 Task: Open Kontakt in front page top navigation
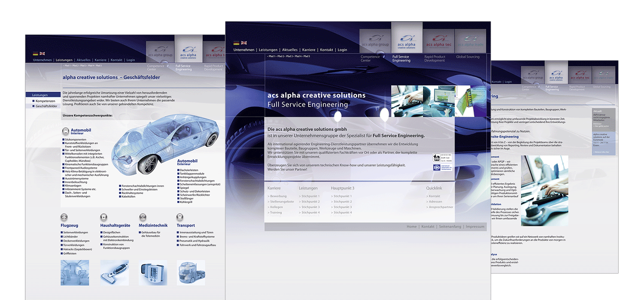pyautogui.click(x=327, y=50)
